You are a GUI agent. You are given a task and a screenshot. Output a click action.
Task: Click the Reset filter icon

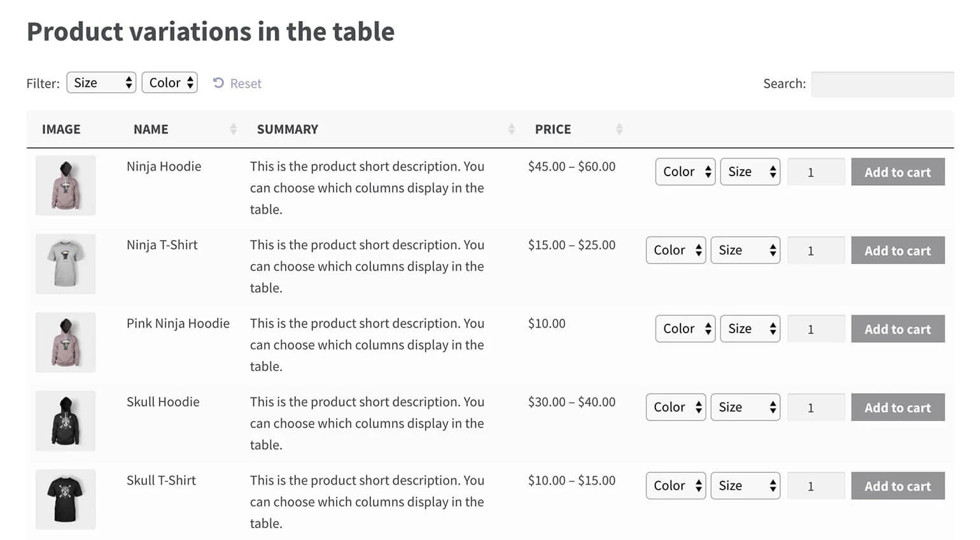(x=218, y=83)
